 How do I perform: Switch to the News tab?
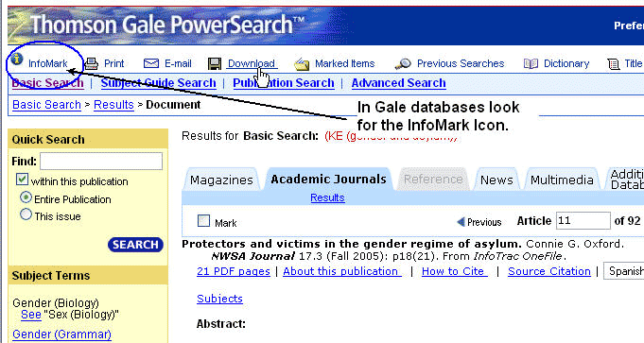[496, 180]
